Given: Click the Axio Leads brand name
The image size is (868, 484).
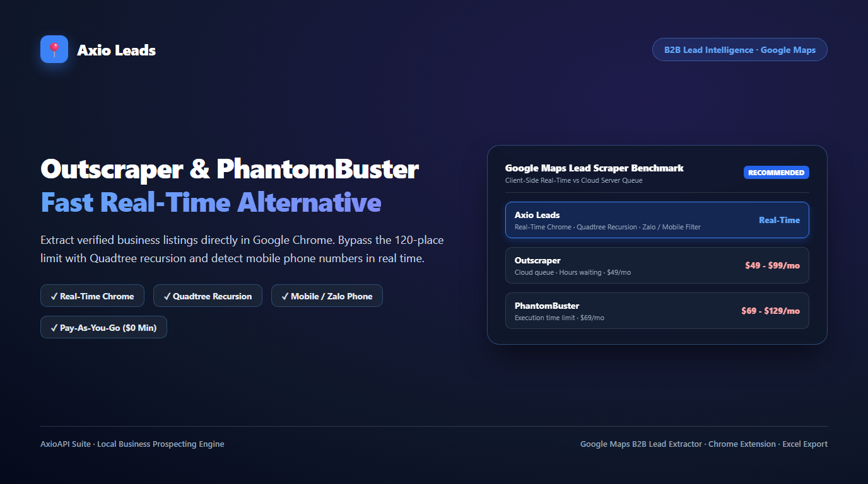Looking at the screenshot, I should [x=117, y=50].
